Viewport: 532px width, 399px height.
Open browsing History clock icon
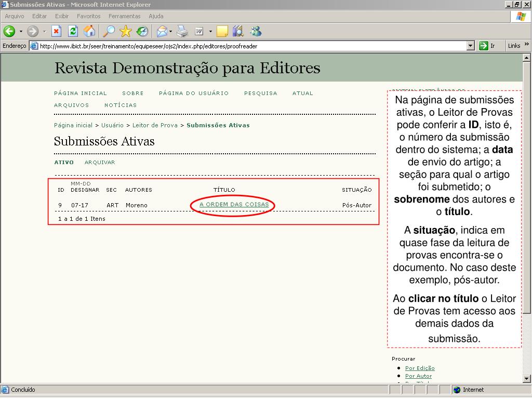point(142,32)
